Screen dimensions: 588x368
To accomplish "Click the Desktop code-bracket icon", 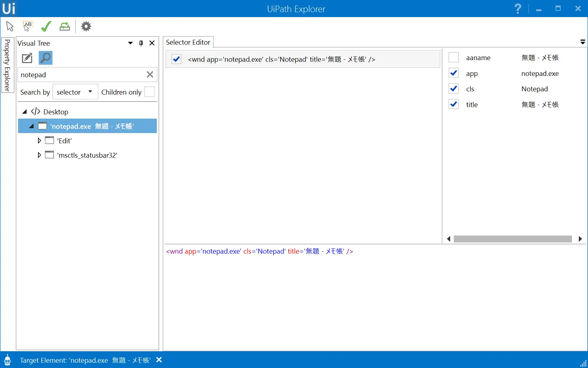I will 35,111.
